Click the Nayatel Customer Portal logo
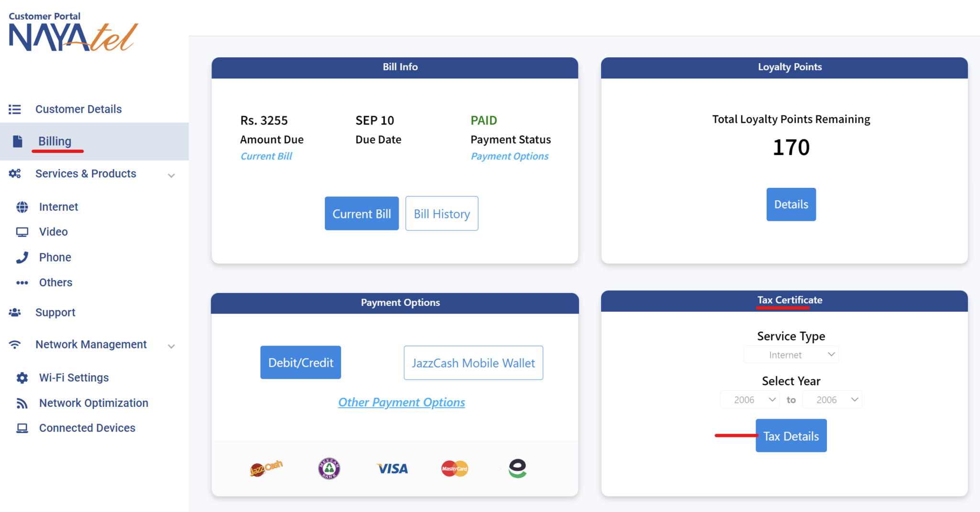The image size is (980, 512). [73, 33]
